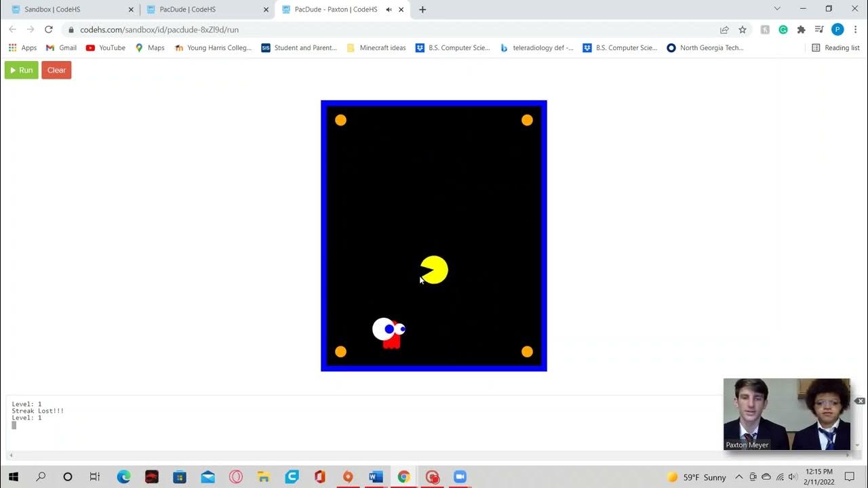Open the Opera browser in taskbar
Screen dimensions: 868x488
[236, 476]
